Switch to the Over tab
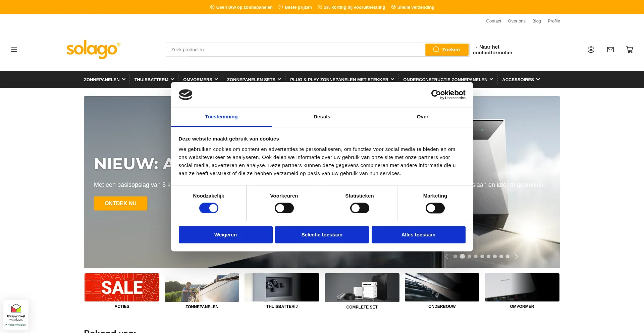This screenshot has width=644, height=333. point(423,117)
